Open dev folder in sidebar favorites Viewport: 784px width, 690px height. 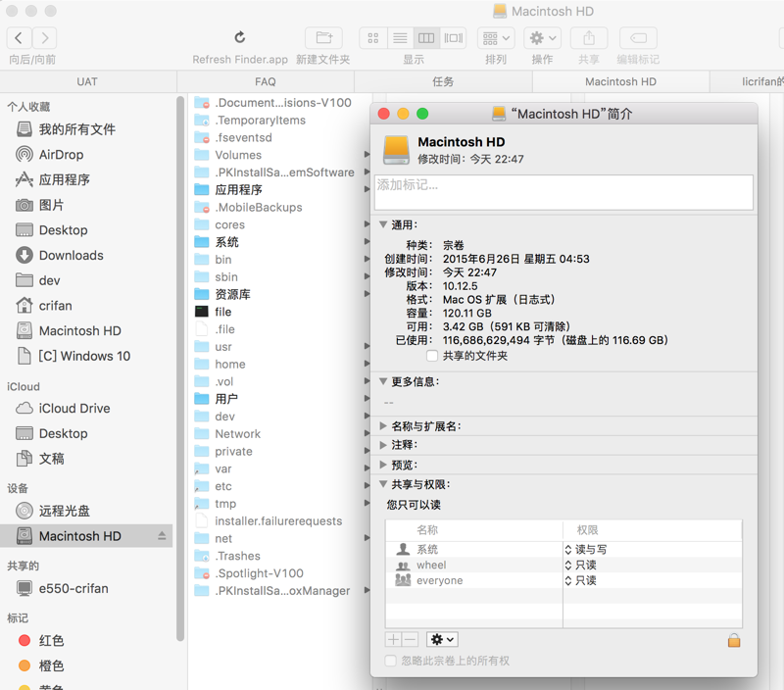tap(38, 280)
